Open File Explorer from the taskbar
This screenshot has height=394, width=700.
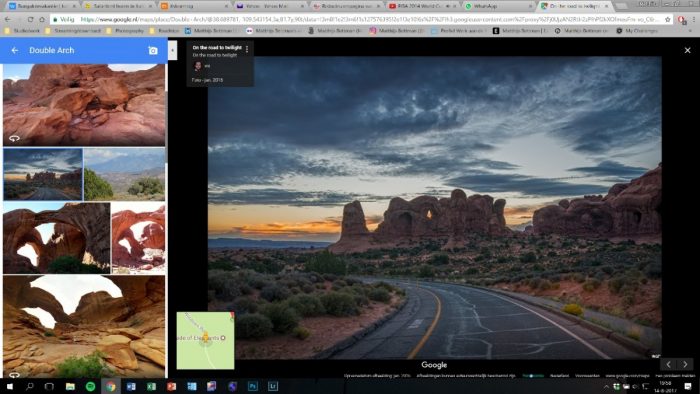click(x=70, y=386)
